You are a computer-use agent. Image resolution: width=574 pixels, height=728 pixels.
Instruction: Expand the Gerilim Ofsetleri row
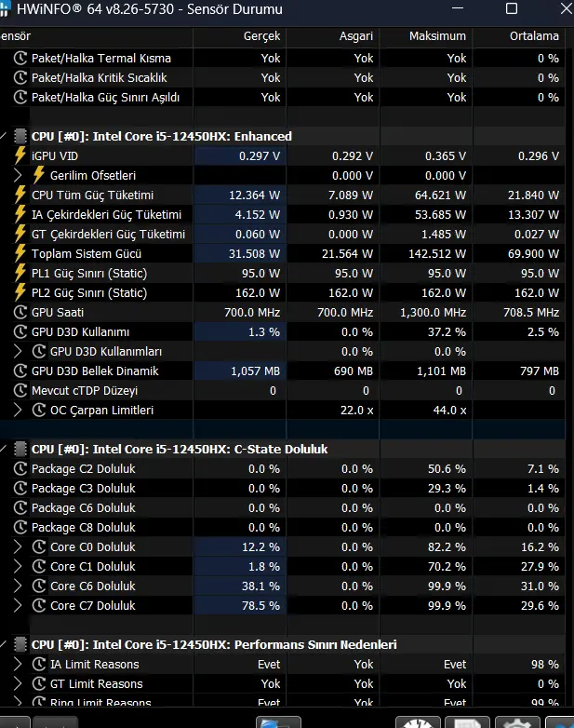click(x=18, y=176)
